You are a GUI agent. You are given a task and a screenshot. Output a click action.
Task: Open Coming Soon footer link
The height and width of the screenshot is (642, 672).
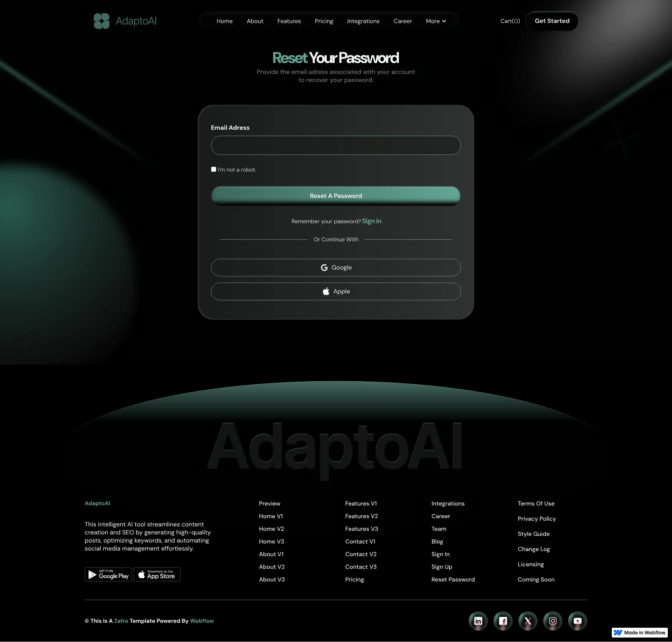pos(536,579)
